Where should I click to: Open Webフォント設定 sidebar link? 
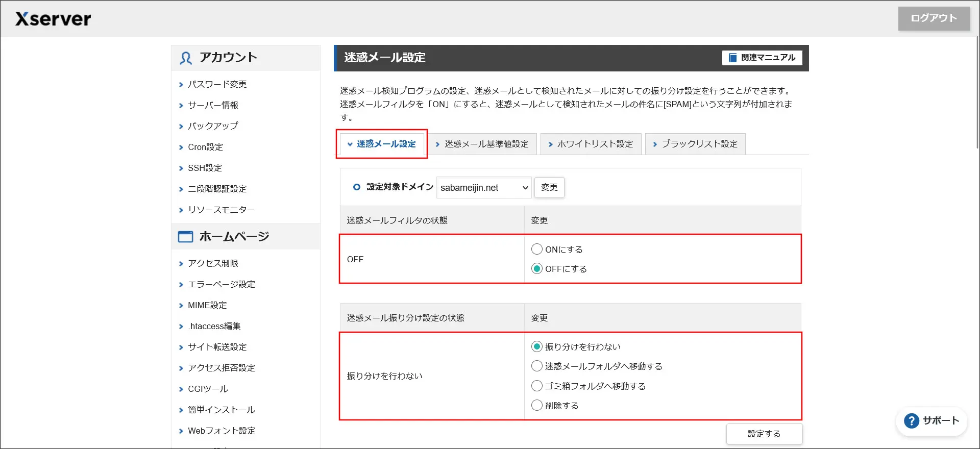[x=222, y=431]
